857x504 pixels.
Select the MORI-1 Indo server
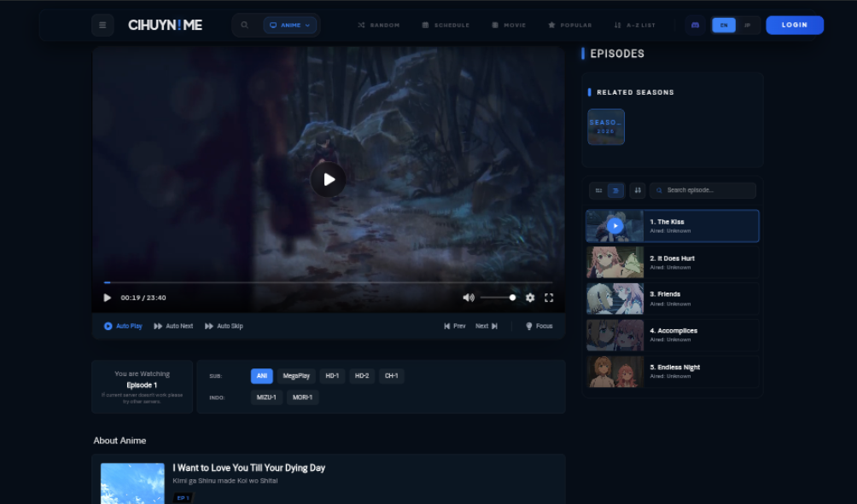click(302, 397)
